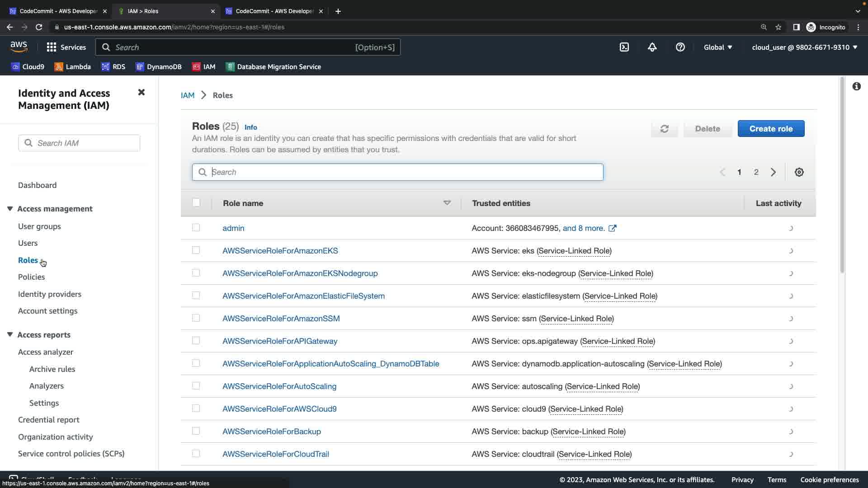Switch to first CodeCommit browser tab
Image resolution: width=868 pixels, height=488 pixels.
pos(59,11)
